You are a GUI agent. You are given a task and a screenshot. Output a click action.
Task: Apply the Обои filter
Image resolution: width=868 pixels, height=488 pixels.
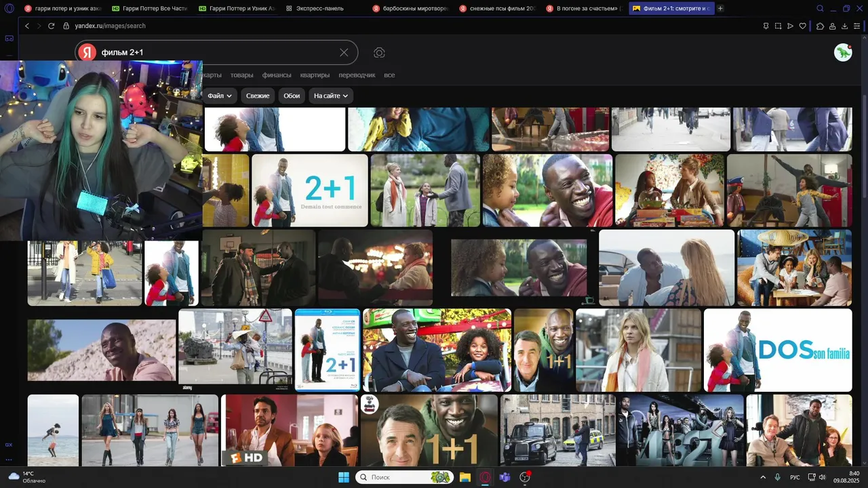tap(292, 96)
